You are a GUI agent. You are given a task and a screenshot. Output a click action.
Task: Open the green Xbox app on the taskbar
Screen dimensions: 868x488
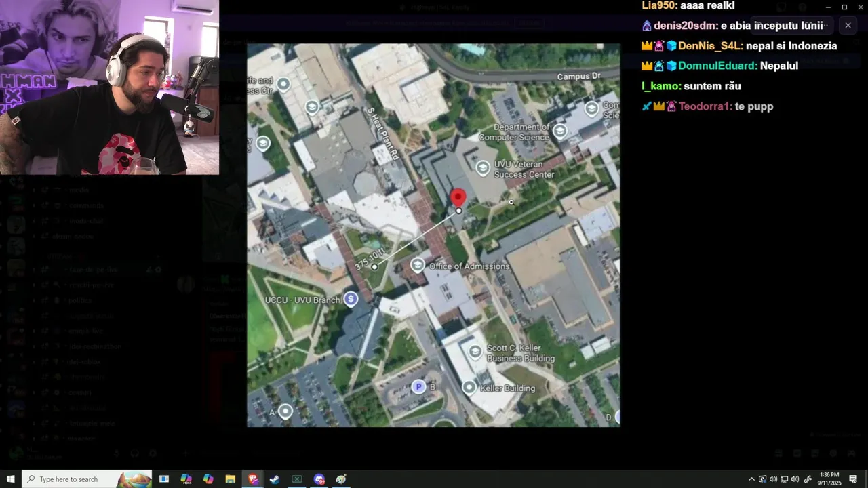pyautogui.click(x=296, y=479)
